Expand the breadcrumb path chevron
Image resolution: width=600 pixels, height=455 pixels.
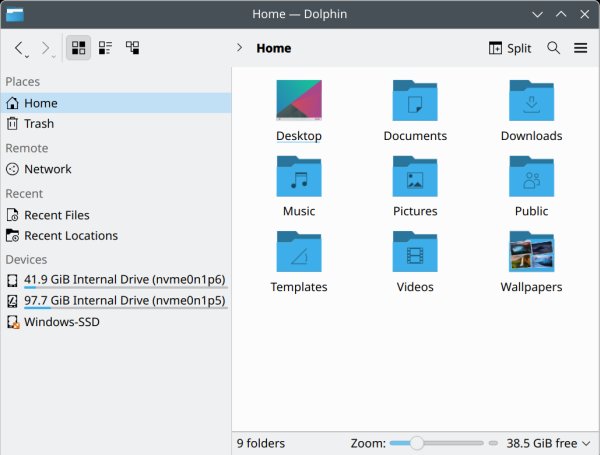[240, 48]
